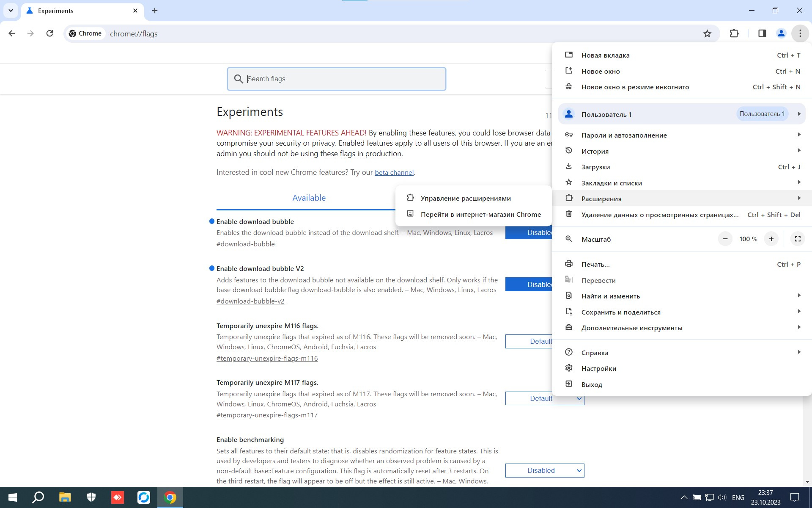Open Новое окно в режиме инкогнито
This screenshot has width=812, height=508.
(682, 87)
